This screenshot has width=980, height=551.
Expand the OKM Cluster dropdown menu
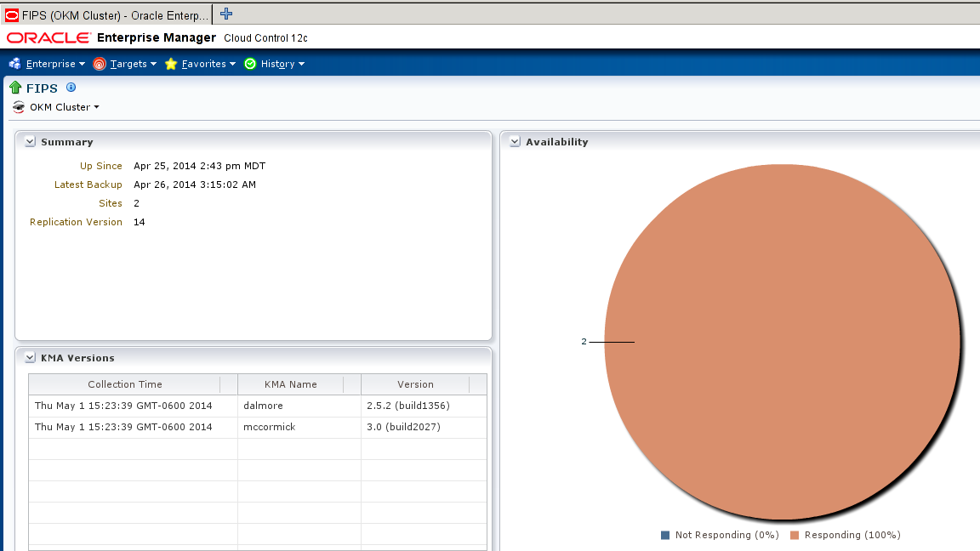tap(65, 107)
